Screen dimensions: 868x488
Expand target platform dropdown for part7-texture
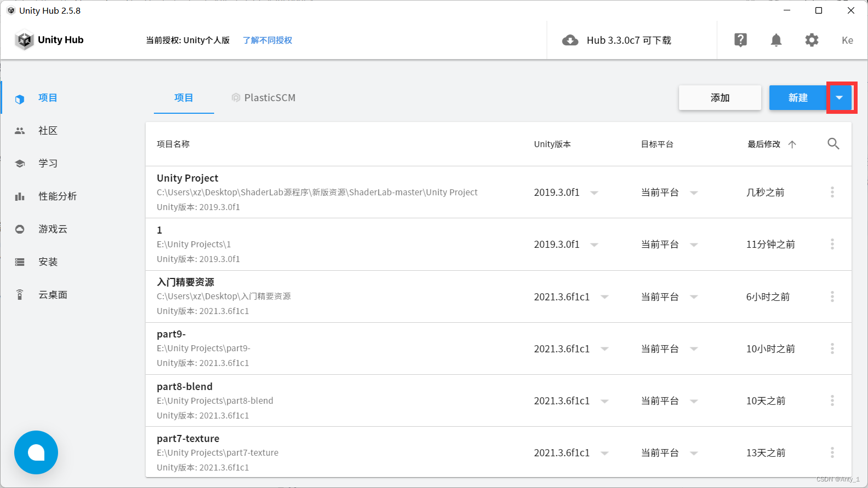694,453
